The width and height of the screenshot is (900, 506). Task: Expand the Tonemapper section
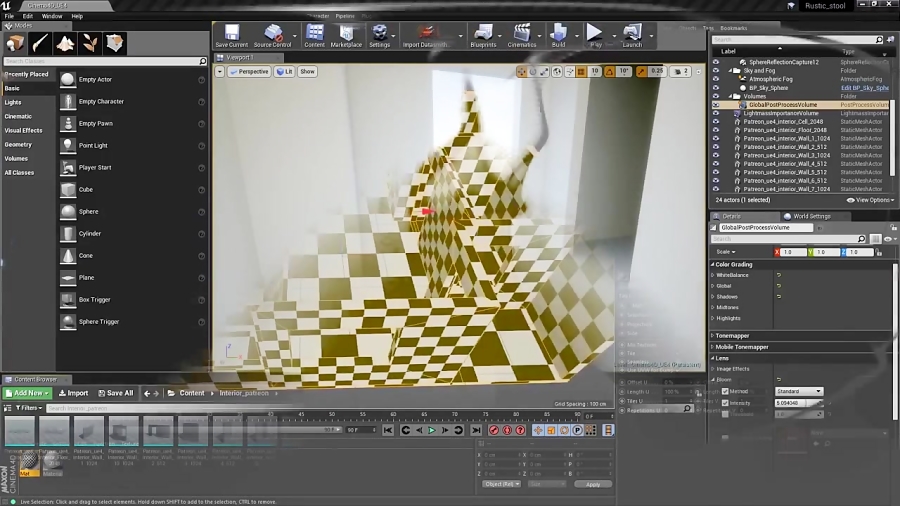(713, 336)
